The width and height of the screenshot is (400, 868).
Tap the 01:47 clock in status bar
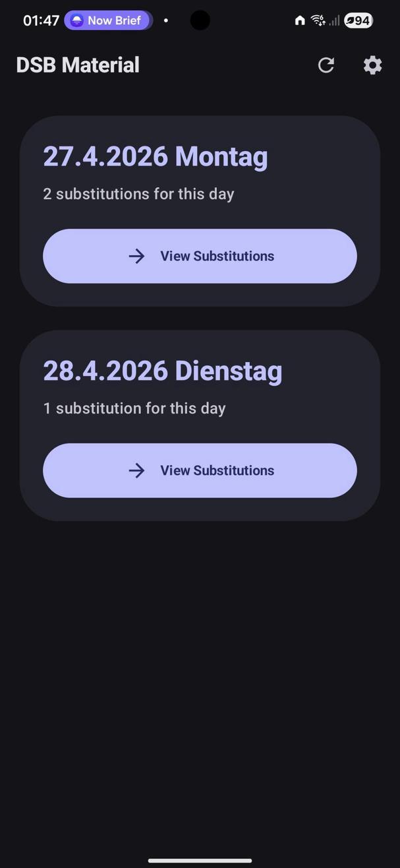pos(41,20)
